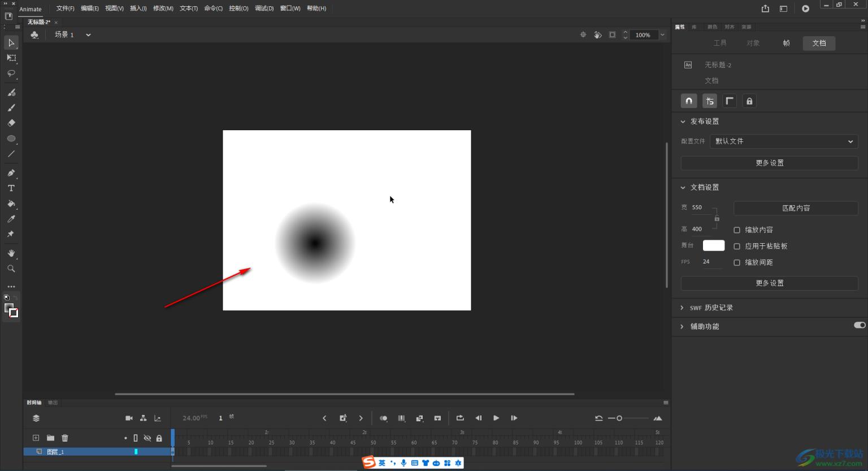Switch to the 工具 properties tab

click(x=720, y=43)
